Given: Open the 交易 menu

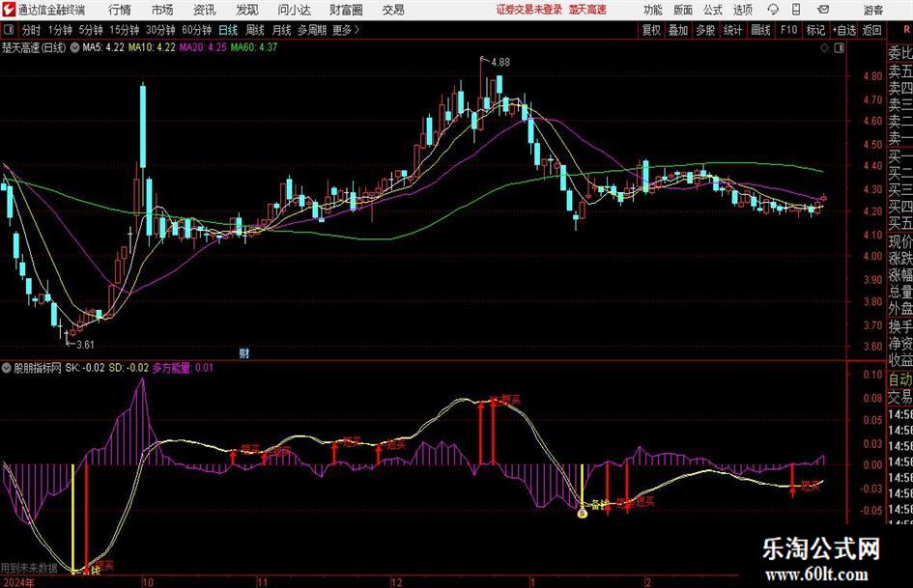Looking at the screenshot, I should tap(393, 10).
